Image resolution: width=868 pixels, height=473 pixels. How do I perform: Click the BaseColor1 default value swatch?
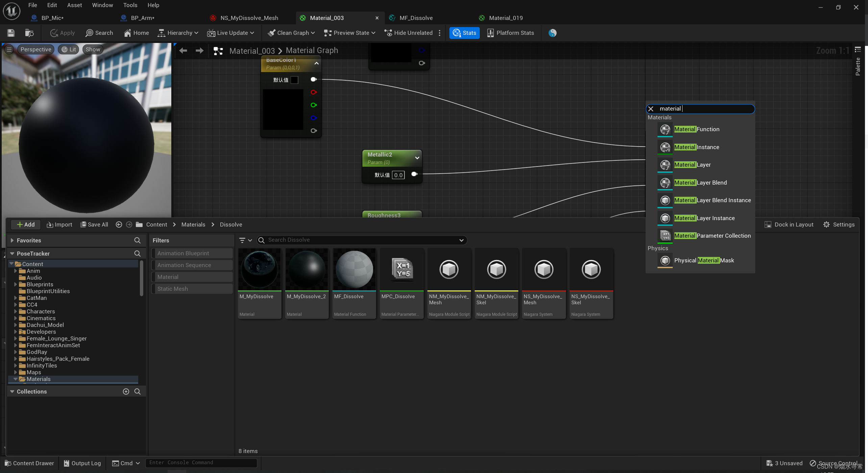click(294, 80)
